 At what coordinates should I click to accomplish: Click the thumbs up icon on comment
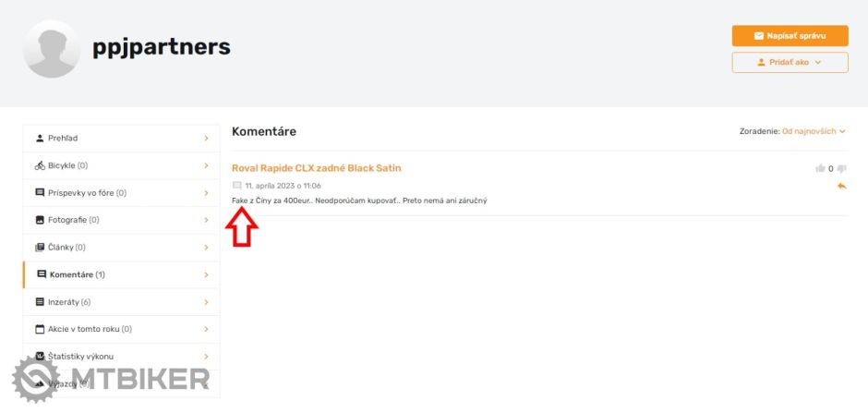click(819, 168)
